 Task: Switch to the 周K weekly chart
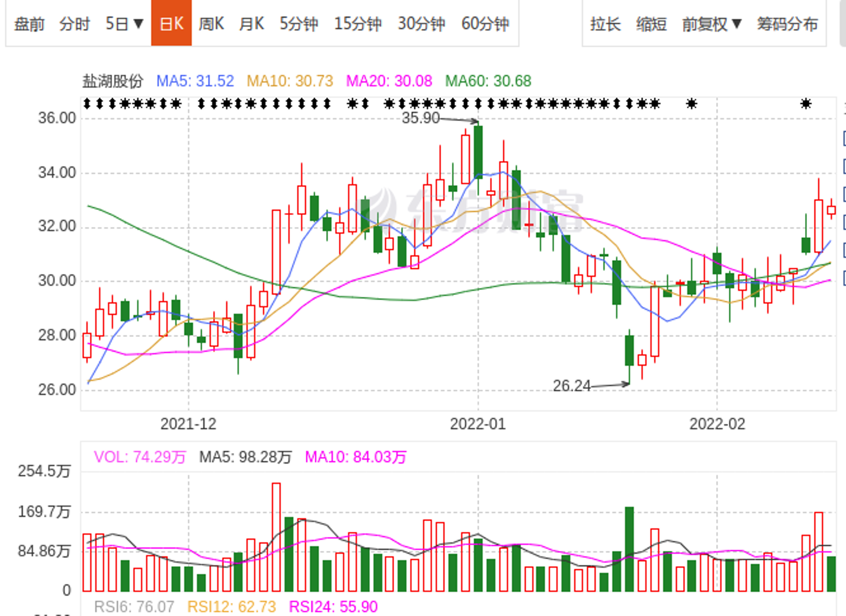pyautogui.click(x=211, y=24)
